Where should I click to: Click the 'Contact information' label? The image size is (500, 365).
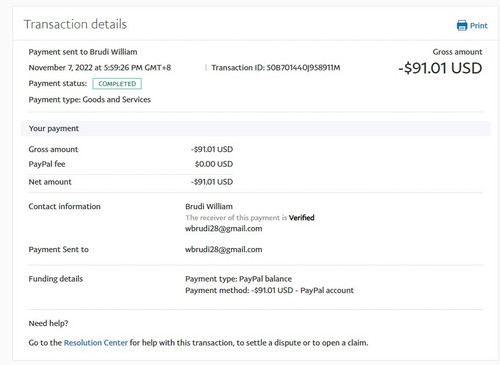pos(64,206)
